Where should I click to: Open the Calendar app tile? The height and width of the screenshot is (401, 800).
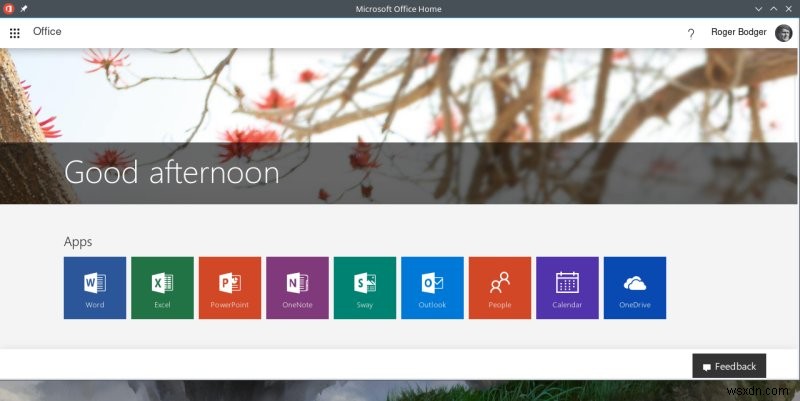click(x=567, y=288)
